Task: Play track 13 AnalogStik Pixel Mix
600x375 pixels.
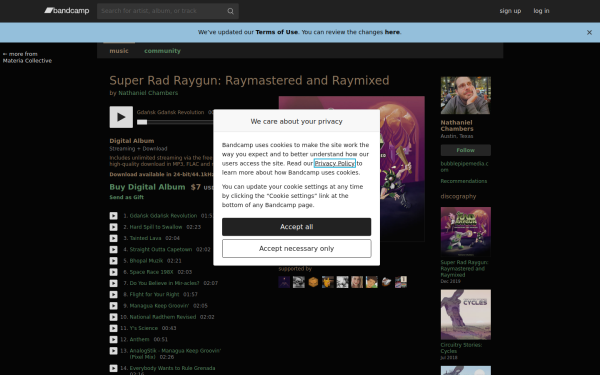Action: [x=114, y=351]
